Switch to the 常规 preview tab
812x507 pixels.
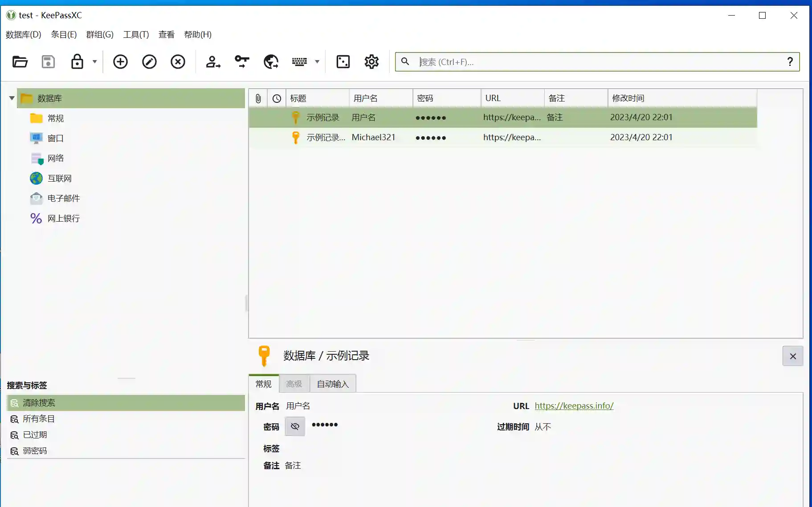pos(263,384)
